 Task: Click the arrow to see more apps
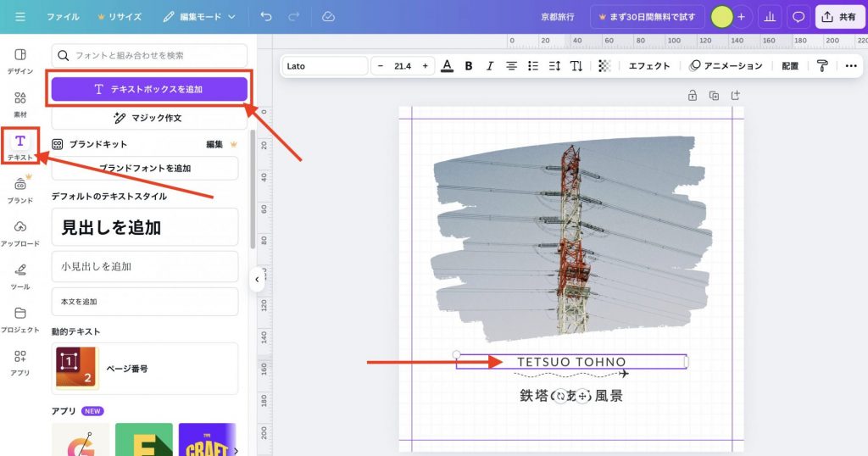236,450
